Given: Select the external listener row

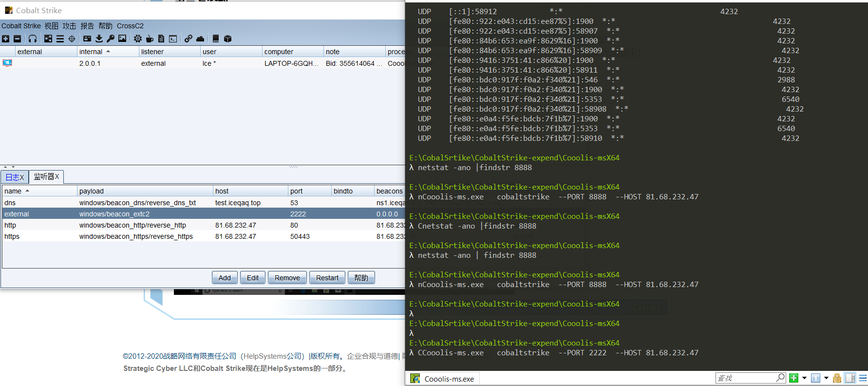Looking at the screenshot, I should [x=204, y=214].
